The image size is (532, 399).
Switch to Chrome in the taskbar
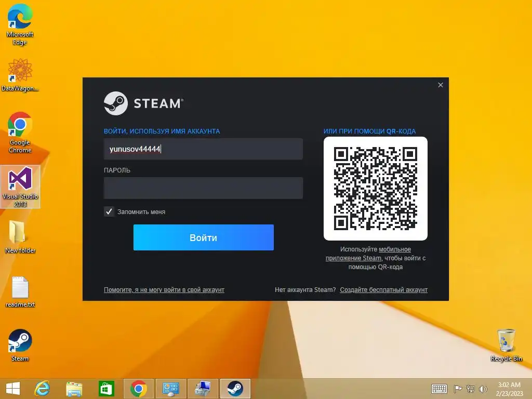point(138,389)
